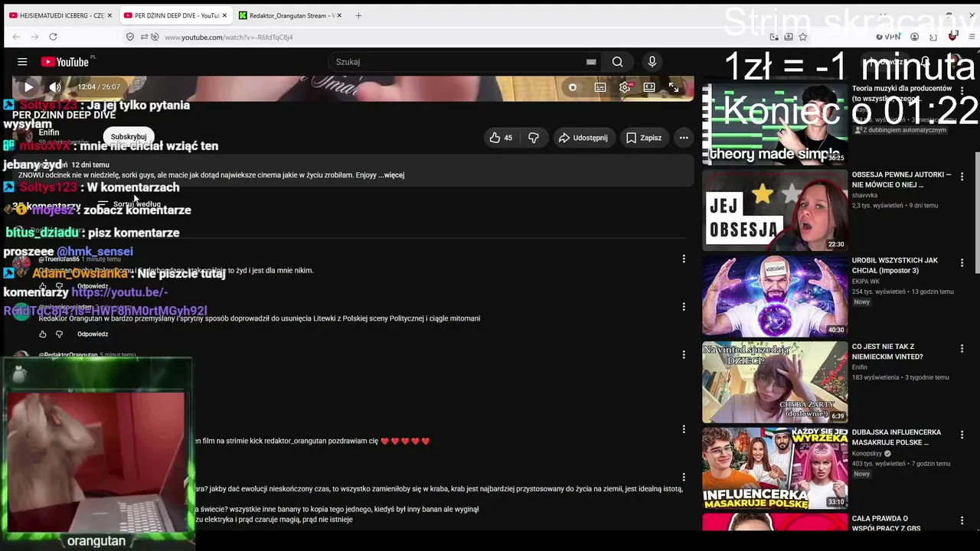Click the browser address bar URL

229,37
